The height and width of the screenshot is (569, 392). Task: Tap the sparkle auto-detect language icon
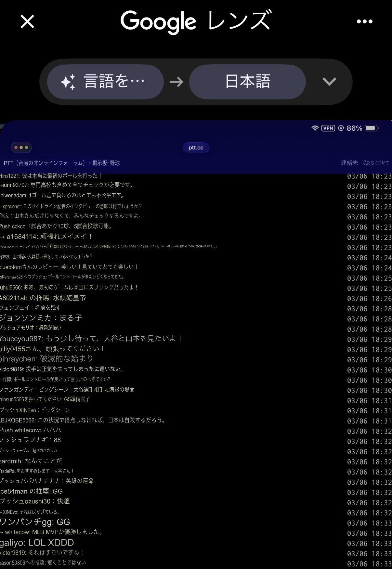tap(68, 82)
